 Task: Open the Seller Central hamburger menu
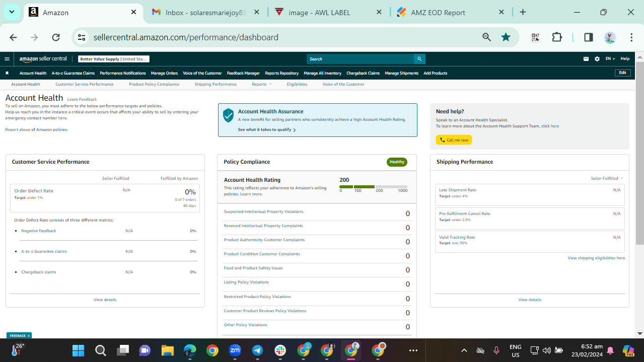[x=7, y=59]
